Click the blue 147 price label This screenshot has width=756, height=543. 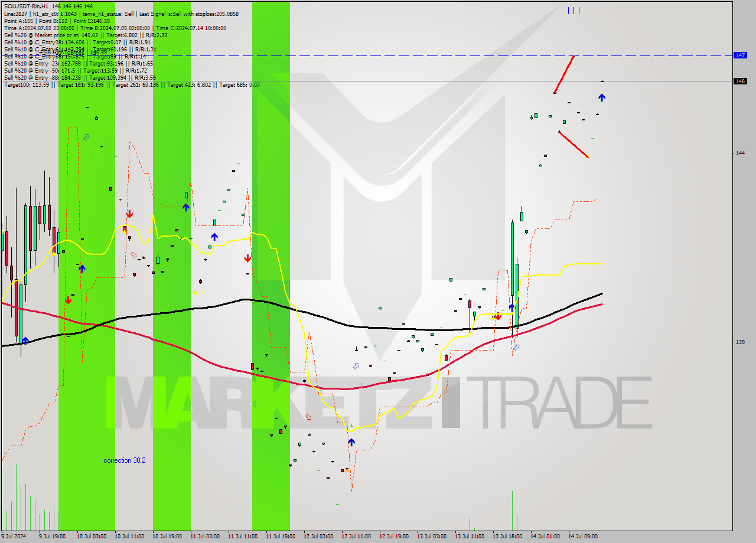pyautogui.click(x=740, y=55)
